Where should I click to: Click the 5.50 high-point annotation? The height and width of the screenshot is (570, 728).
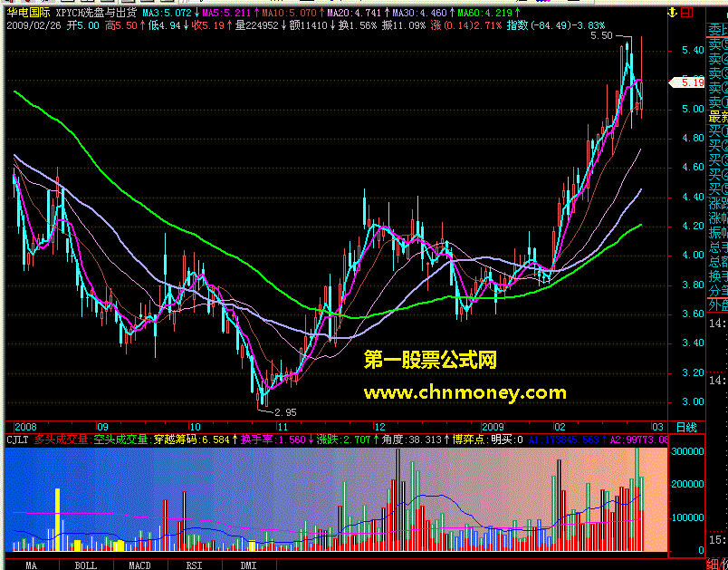click(x=601, y=35)
